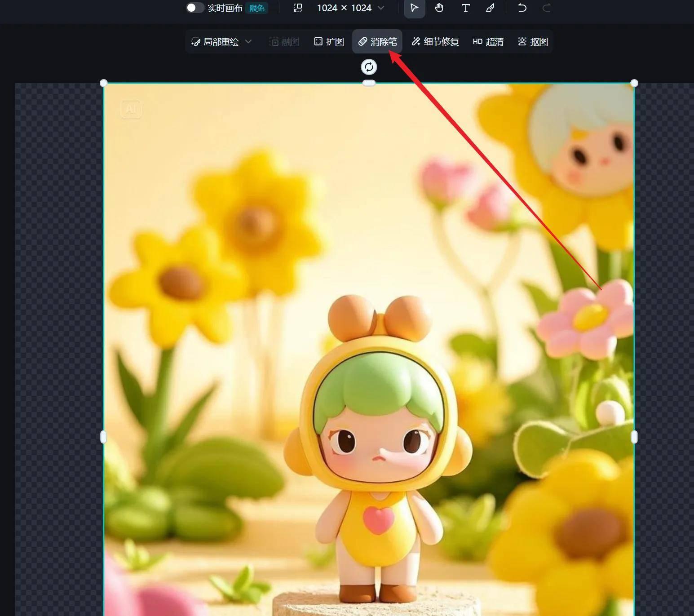Click the Redo icon
The image size is (694, 616).
coord(547,8)
